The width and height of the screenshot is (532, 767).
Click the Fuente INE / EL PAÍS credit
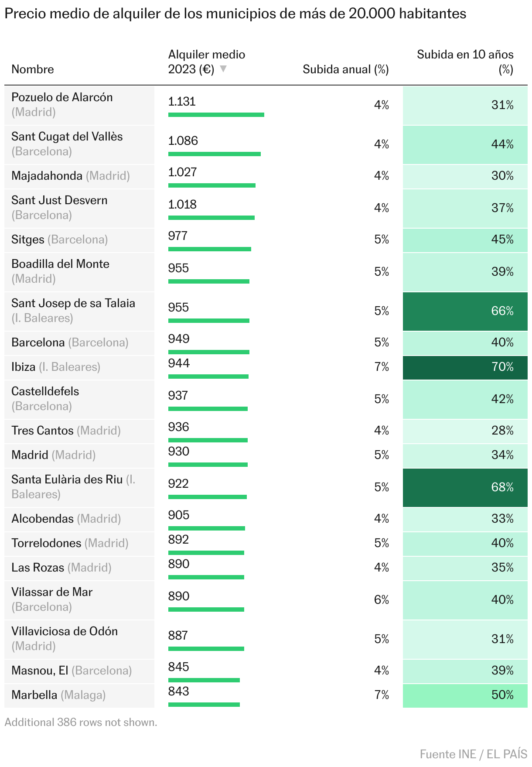[473, 754]
